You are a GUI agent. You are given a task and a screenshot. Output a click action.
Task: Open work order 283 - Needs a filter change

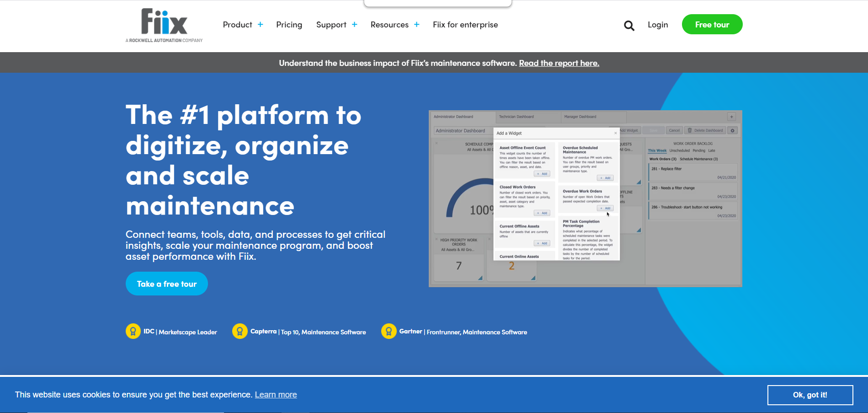[x=693, y=192]
